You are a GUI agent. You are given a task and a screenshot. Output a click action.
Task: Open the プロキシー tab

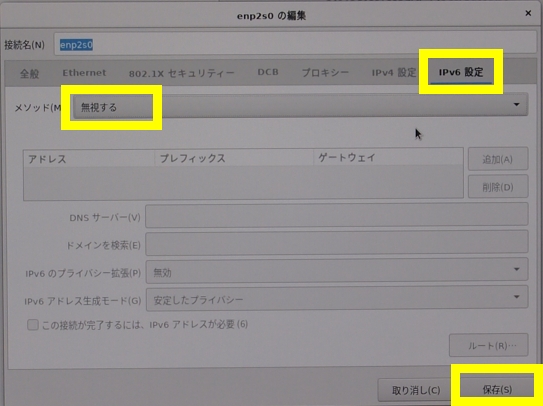[325, 73]
